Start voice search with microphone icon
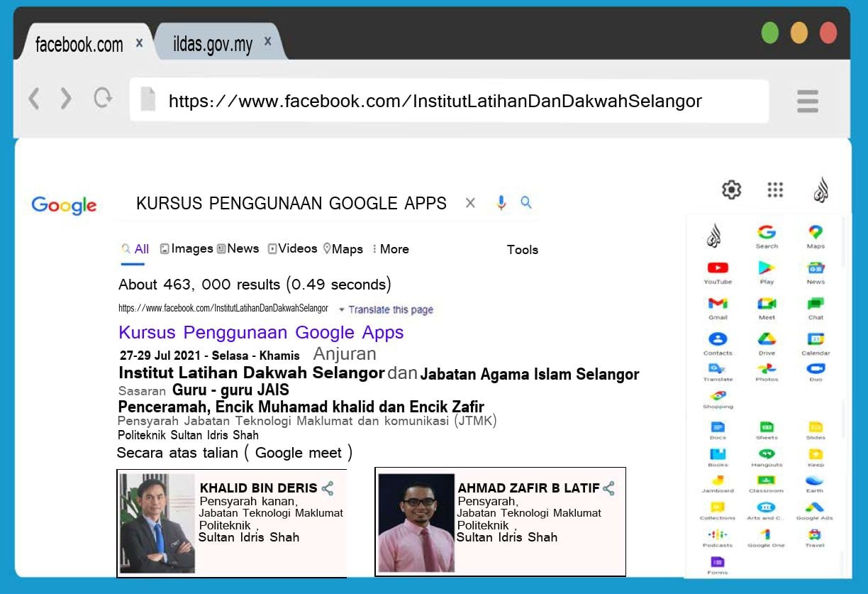This screenshot has width=868, height=594. [501, 203]
